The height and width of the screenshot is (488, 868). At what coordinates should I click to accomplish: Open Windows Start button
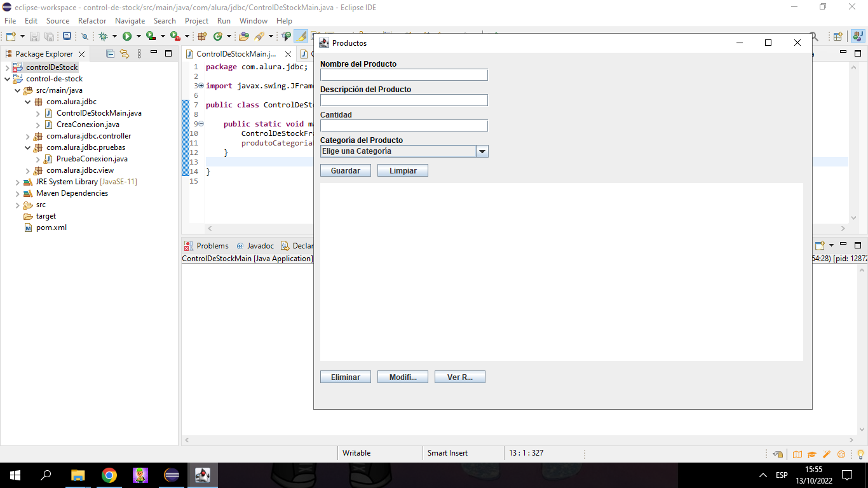15,475
